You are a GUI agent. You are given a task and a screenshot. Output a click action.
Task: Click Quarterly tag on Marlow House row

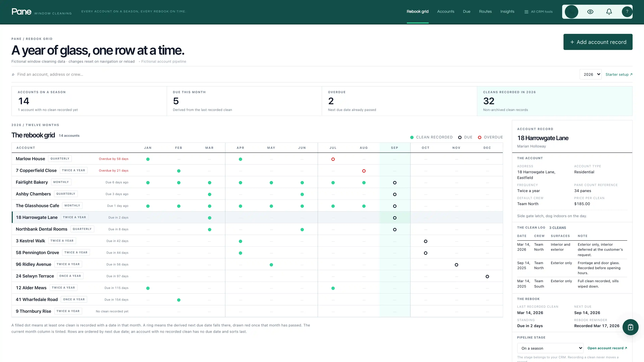(60, 159)
